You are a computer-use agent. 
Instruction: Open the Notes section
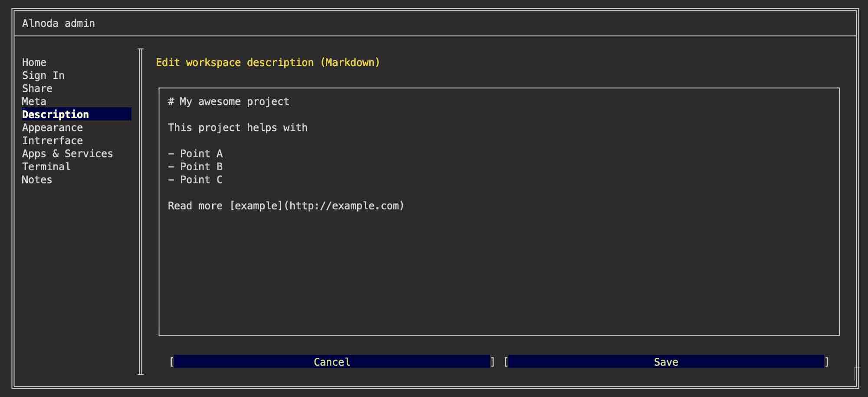point(37,180)
